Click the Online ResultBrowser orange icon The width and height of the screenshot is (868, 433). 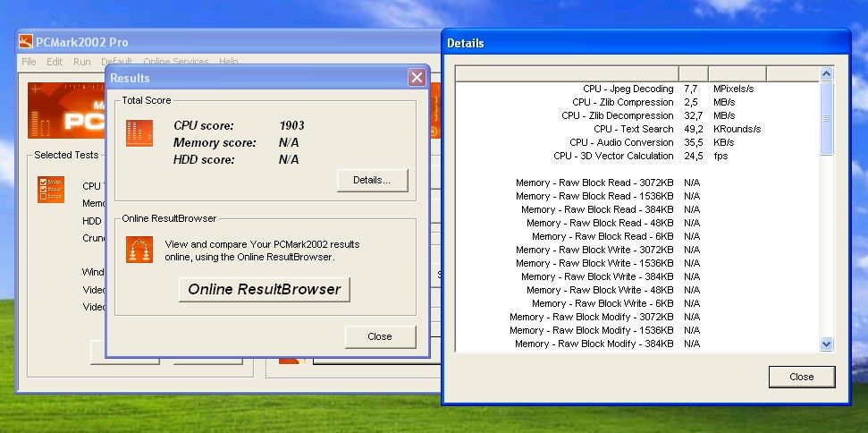click(139, 250)
